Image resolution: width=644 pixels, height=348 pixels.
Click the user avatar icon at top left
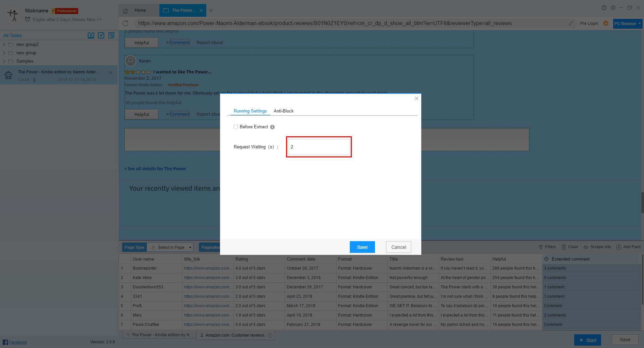coord(13,15)
